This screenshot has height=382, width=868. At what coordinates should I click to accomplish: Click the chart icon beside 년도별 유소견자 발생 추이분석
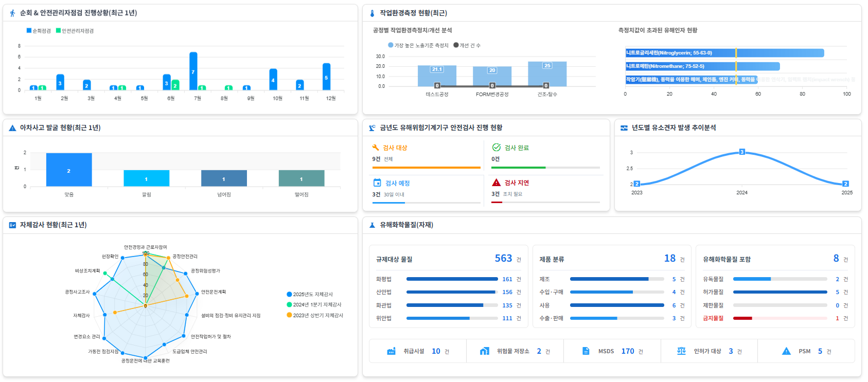624,128
